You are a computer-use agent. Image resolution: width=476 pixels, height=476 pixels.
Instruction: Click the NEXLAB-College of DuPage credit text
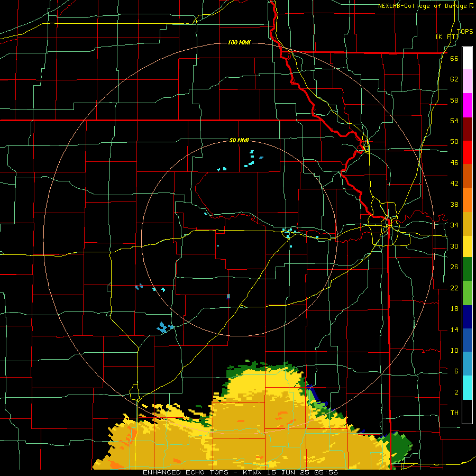425,6
